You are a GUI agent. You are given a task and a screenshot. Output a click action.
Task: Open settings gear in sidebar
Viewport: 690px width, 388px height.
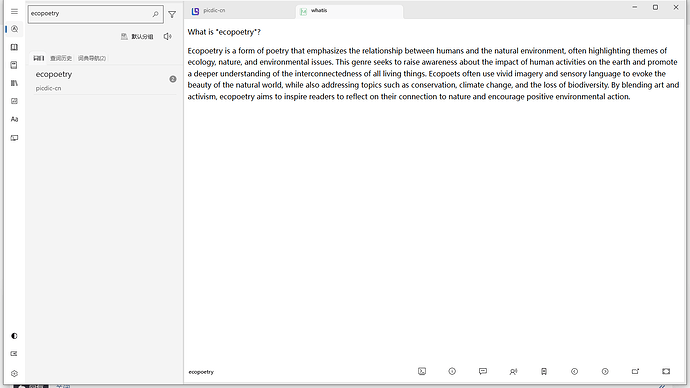14,373
